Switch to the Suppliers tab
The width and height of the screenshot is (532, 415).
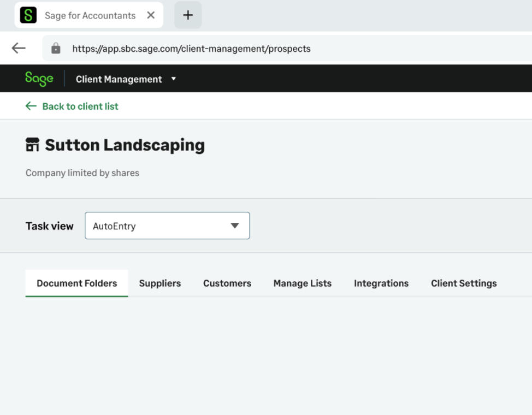(x=160, y=283)
